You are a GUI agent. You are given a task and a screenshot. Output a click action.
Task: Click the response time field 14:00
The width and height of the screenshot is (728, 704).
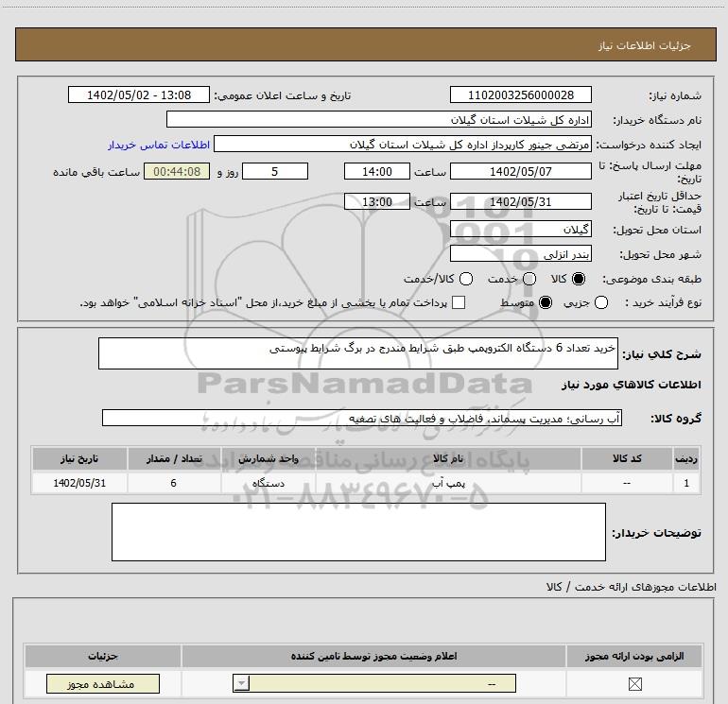tap(377, 171)
